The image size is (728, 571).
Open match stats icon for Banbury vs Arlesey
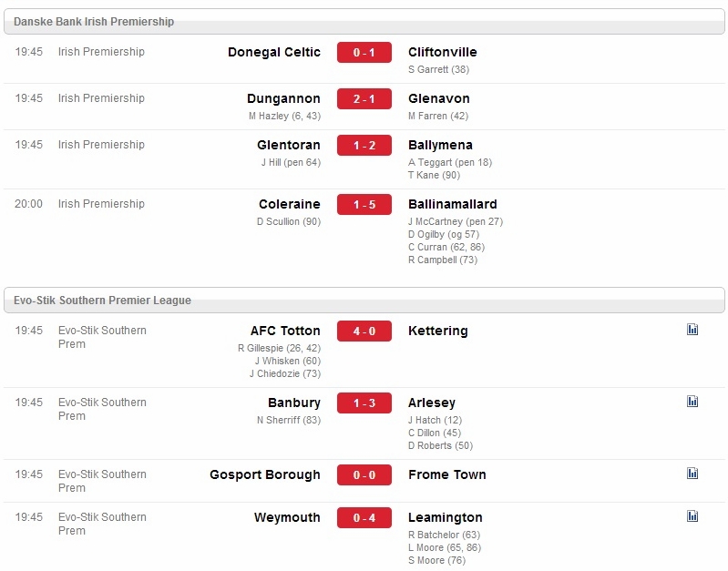pos(692,401)
